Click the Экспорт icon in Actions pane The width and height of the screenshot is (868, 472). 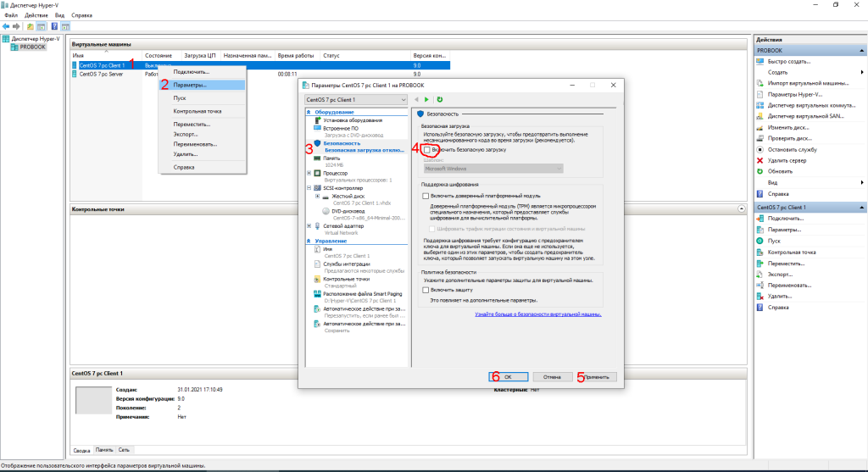point(760,275)
